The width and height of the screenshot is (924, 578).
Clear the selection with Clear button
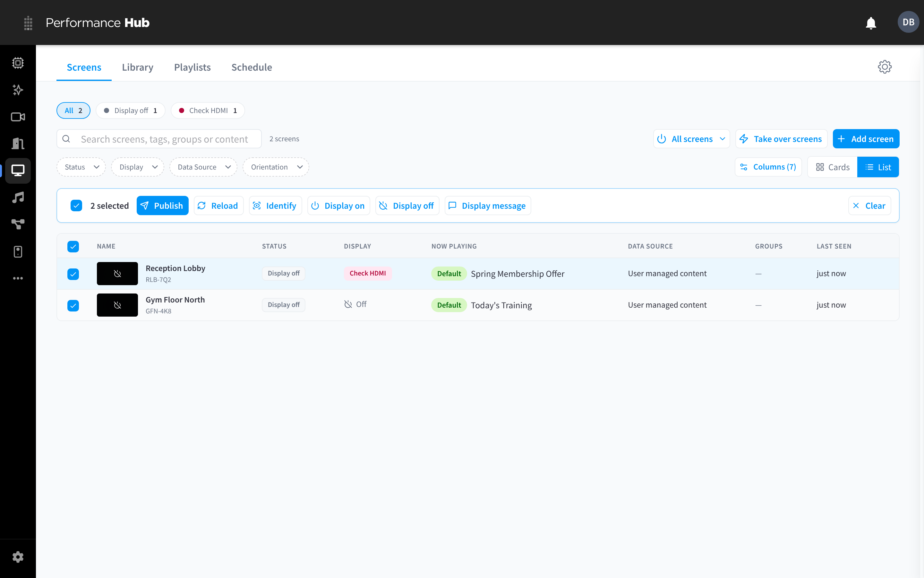[x=870, y=206]
